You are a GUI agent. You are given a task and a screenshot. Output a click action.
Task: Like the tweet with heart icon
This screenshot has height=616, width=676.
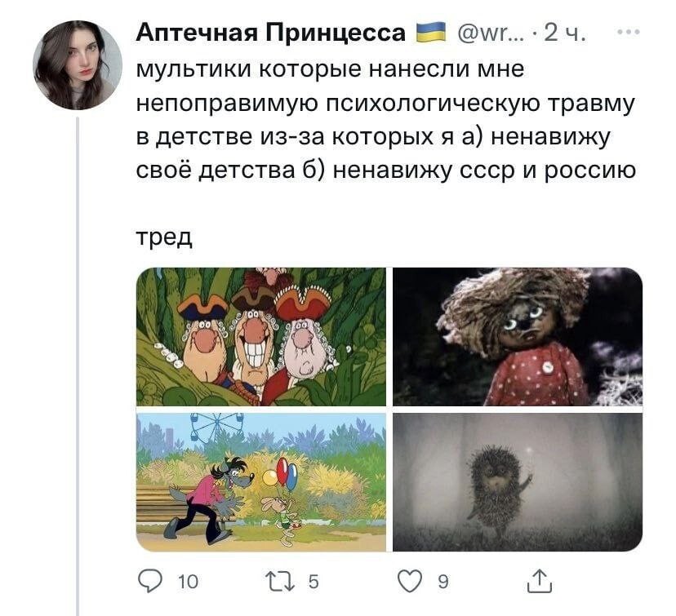(410, 581)
